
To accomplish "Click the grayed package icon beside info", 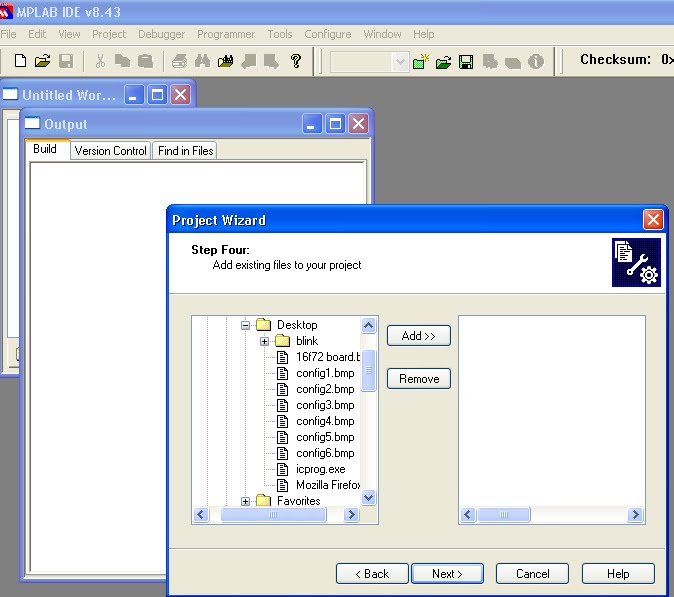I will click(513, 63).
